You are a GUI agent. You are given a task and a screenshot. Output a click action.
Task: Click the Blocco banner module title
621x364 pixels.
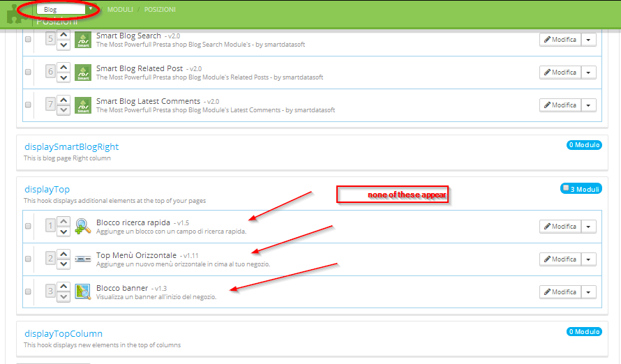point(122,288)
